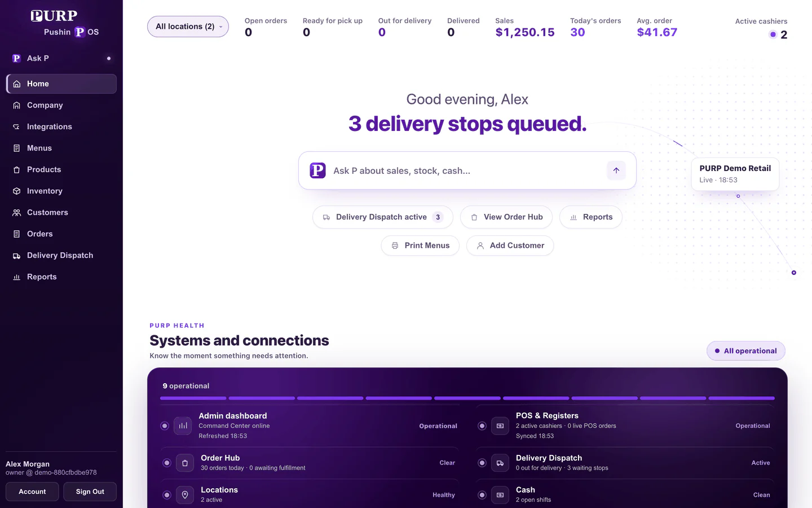Click the "9 operational" label
Image resolution: width=812 pixels, height=508 pixels.
click(x=186, y=386)
